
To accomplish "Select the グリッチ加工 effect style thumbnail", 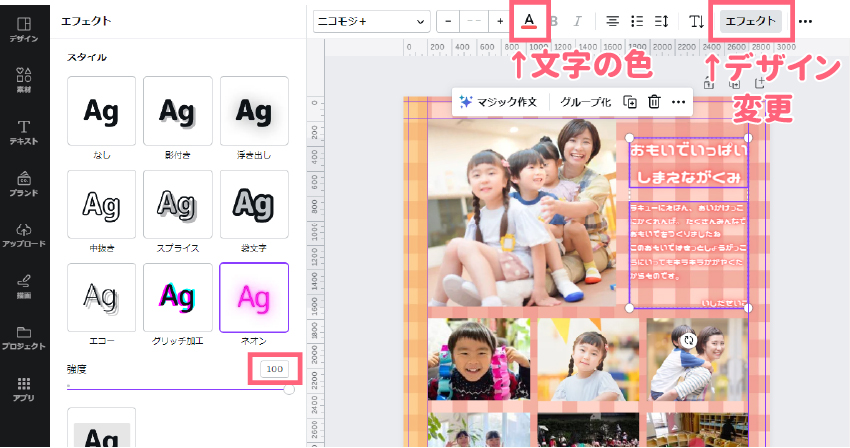I will tap(177, 297).
